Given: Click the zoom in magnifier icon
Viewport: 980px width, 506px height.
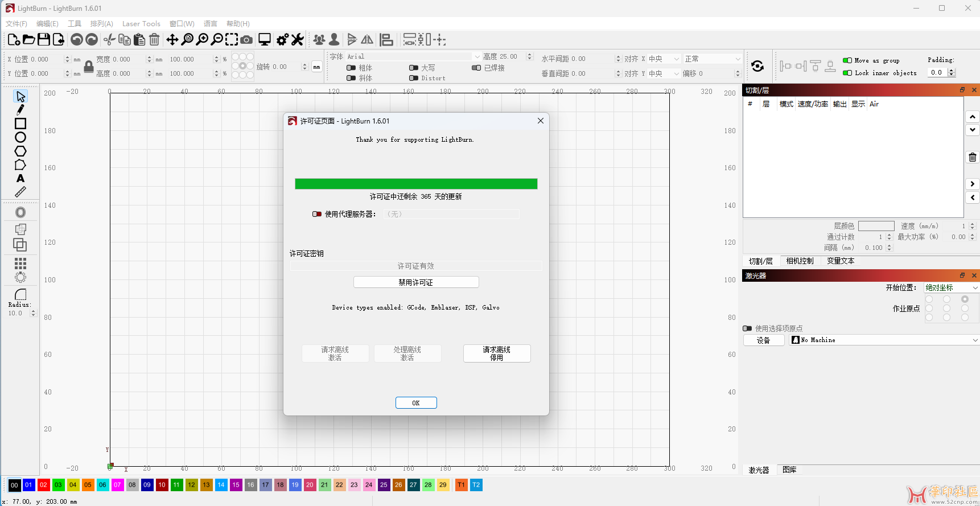Looking at the screenshot, I should 202,39.
